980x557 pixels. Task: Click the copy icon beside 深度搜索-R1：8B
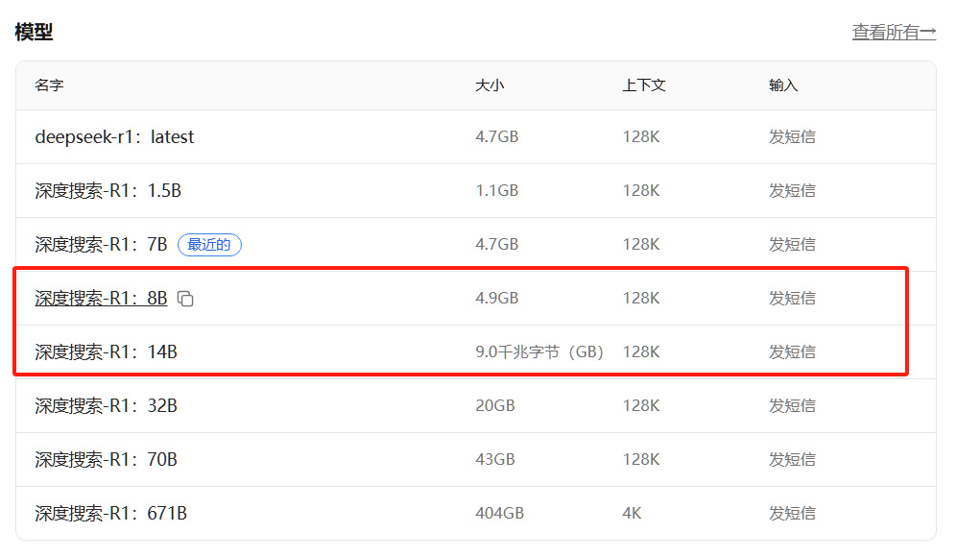tap(186, 299)
